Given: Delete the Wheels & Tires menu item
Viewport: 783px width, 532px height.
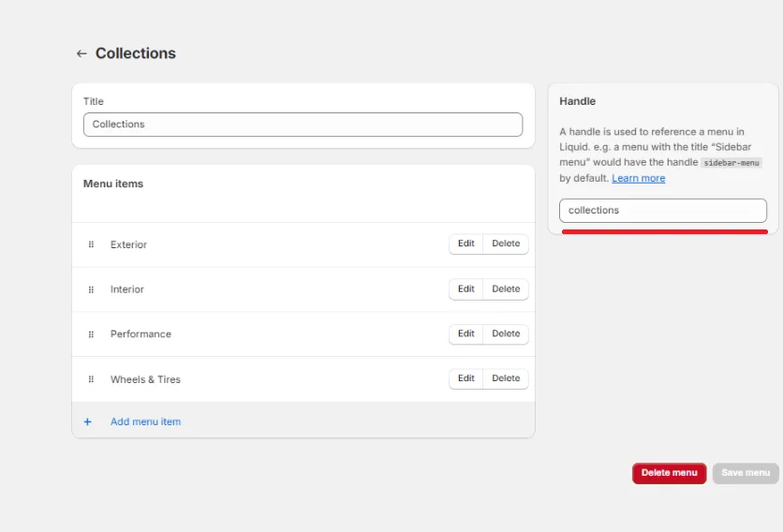Looking at the screenshot, I should click(506, 378).
